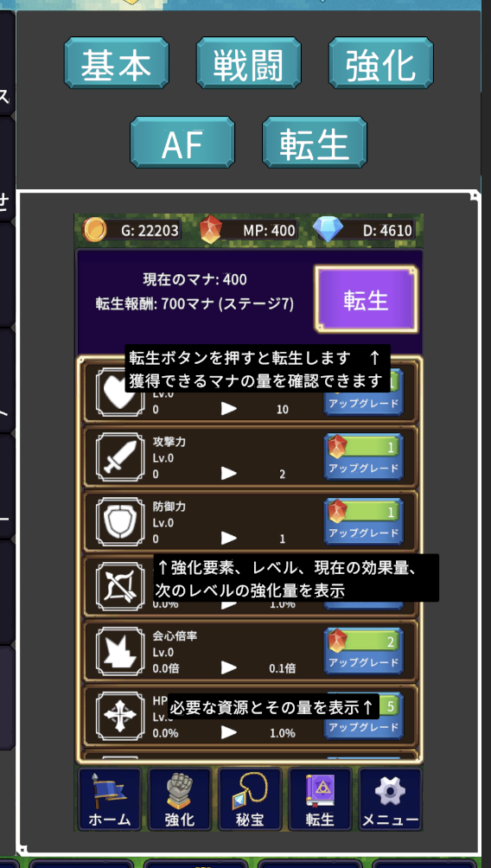Viewport: 491px width, 868px height.
Task: Click the red mana gem icon
Action: (x=210, y=229)
